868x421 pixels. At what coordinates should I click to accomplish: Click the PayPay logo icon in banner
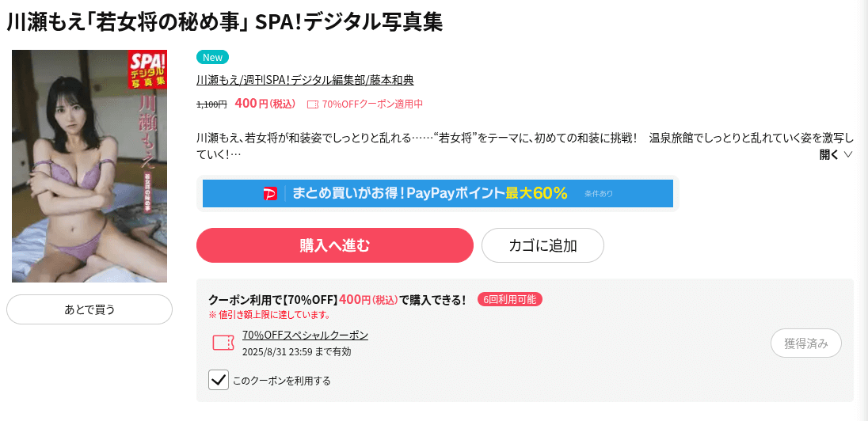coord(270,194)
